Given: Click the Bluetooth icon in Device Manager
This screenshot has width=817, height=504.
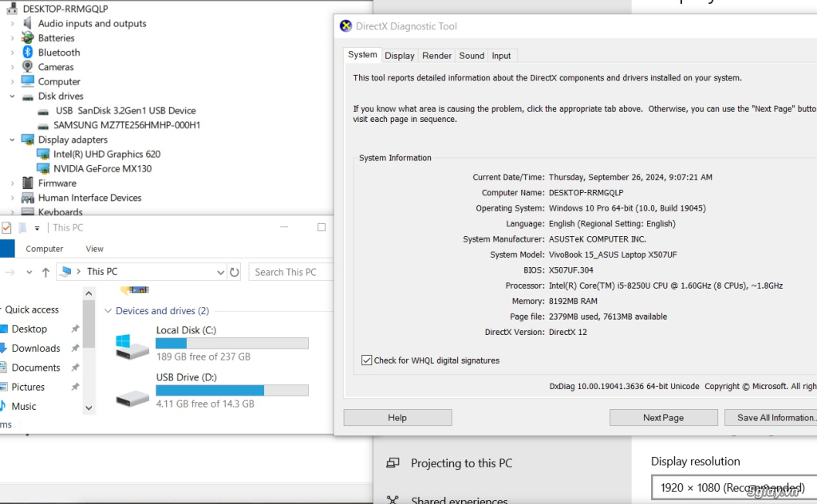Looking at the screenshot, I should (x=28, y=53).
